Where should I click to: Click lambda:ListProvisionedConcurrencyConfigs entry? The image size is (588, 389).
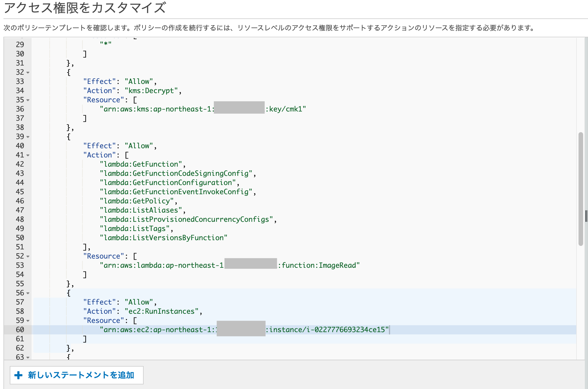pyautogui.click(x=187, y=219)
